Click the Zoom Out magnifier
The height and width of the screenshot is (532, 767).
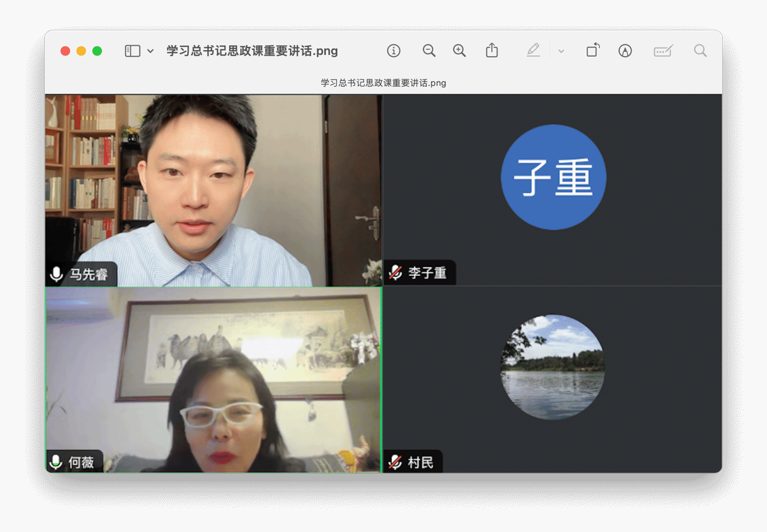tap(429, 51)
